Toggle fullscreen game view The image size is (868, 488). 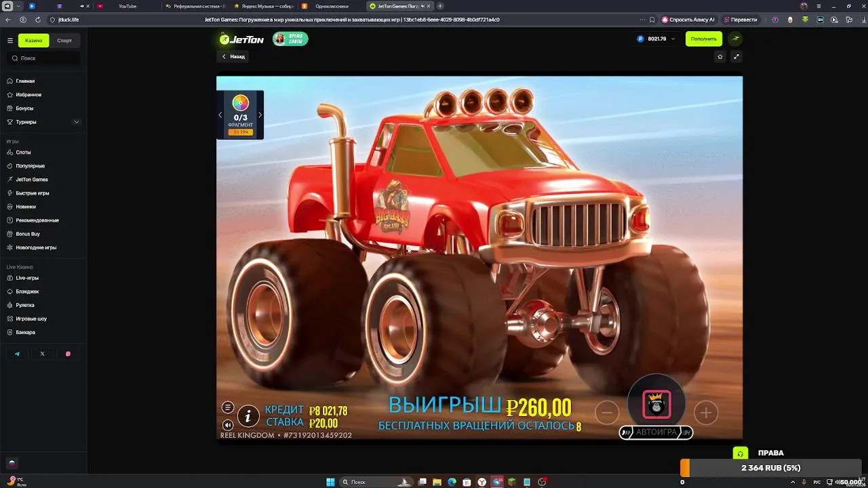coord(736,57)
